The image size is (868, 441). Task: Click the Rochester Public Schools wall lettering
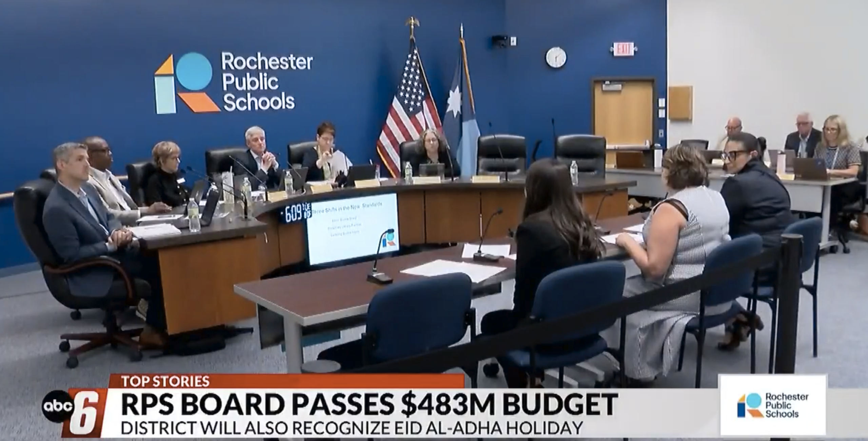tap(267, 82)
